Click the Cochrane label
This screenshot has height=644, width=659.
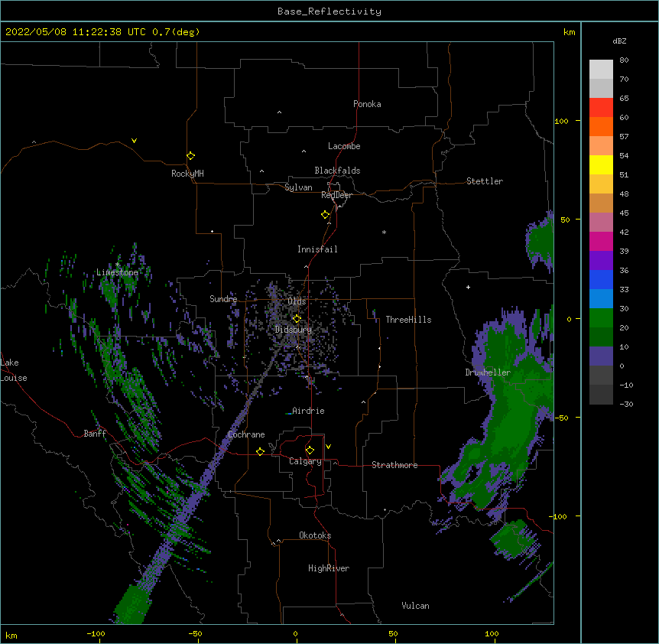pyautogui.click(x=246, y=434)
